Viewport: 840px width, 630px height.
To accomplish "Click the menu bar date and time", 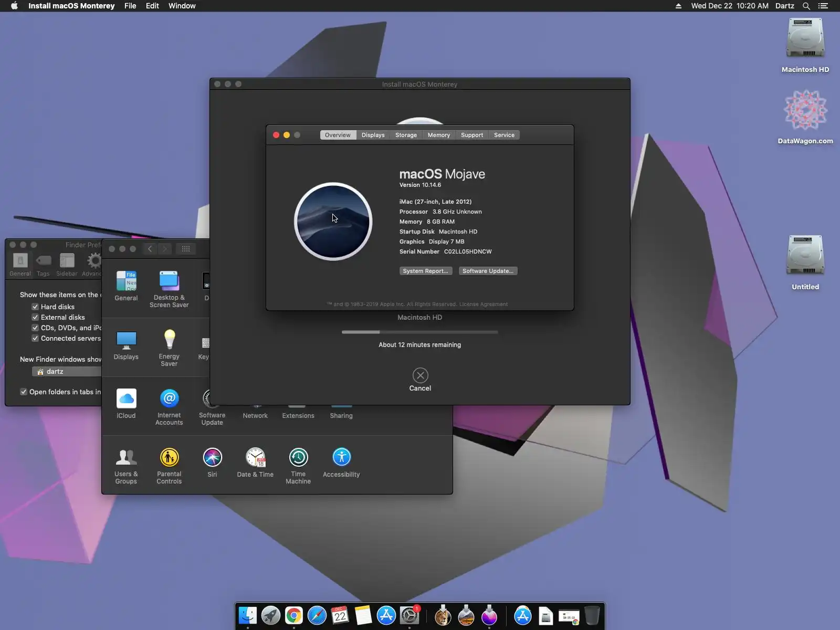I will click(x=730, y=6).
